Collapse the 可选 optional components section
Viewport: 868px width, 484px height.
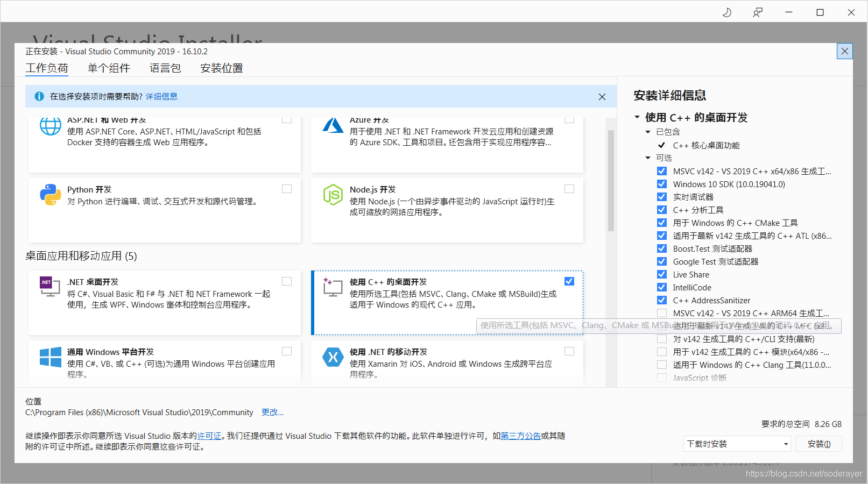point(648,158)
